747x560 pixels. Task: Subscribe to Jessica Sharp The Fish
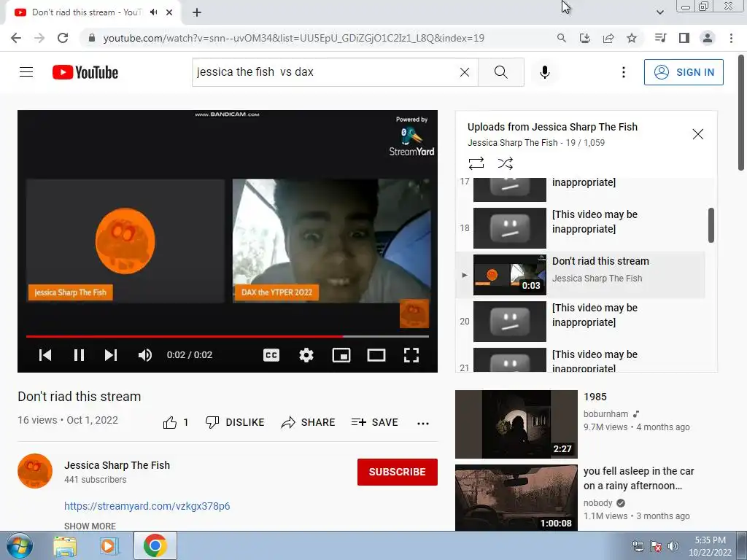coord(398,472)
